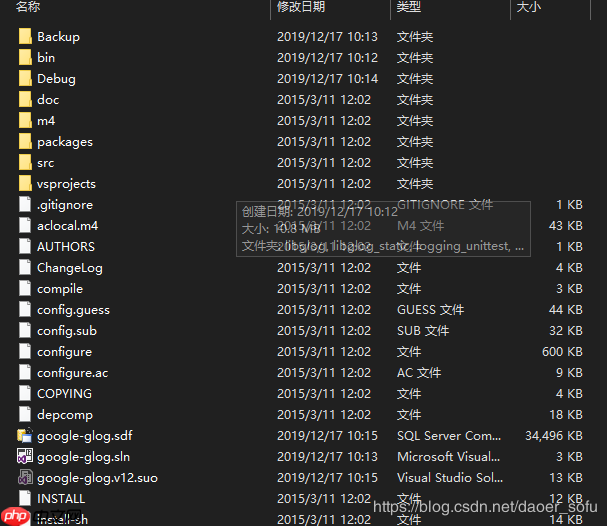The height and width of the screenshot is (526, 607).
Task: Click the configure.ac file icon
Action: (x=25, y=372)
